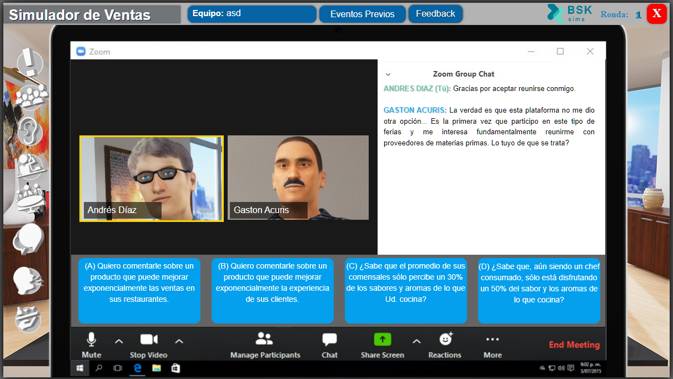The height and width of the screenshot is (379, 673).
Task: Open the group of people sidebar icon
Action: point(31,95)
